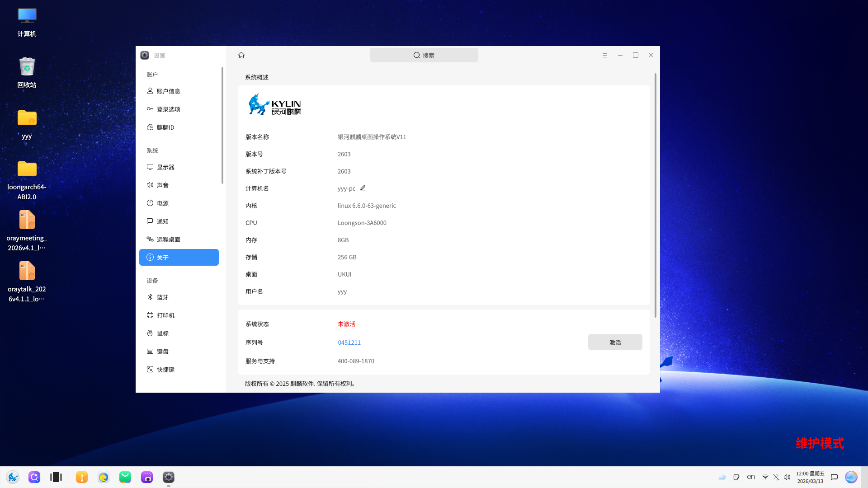
Task: Click the volume icon in system tray
Action: pyautogui.click(x=787, y=477)
